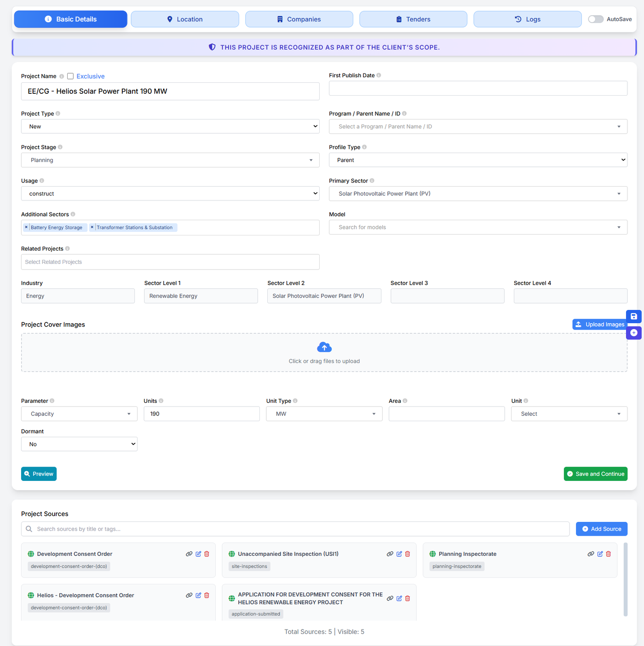
Task: Click the floating save disk icon
Action: pos(633,316)
